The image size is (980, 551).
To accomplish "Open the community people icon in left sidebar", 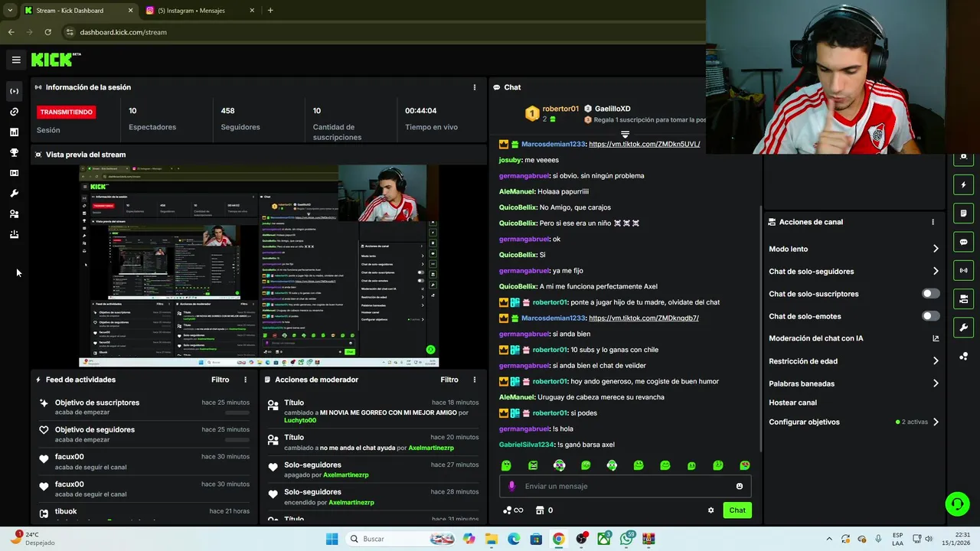I will (14, 214).
